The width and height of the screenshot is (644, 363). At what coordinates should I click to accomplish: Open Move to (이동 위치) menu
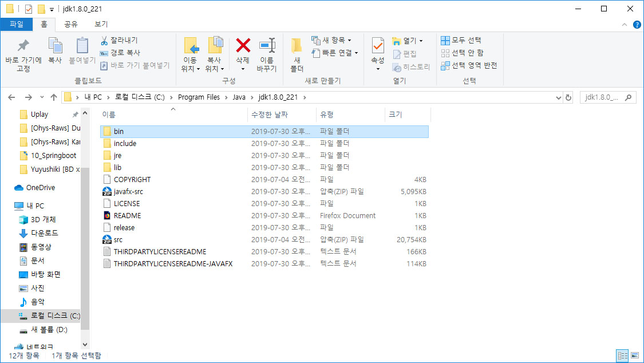(x=191, y=55)
